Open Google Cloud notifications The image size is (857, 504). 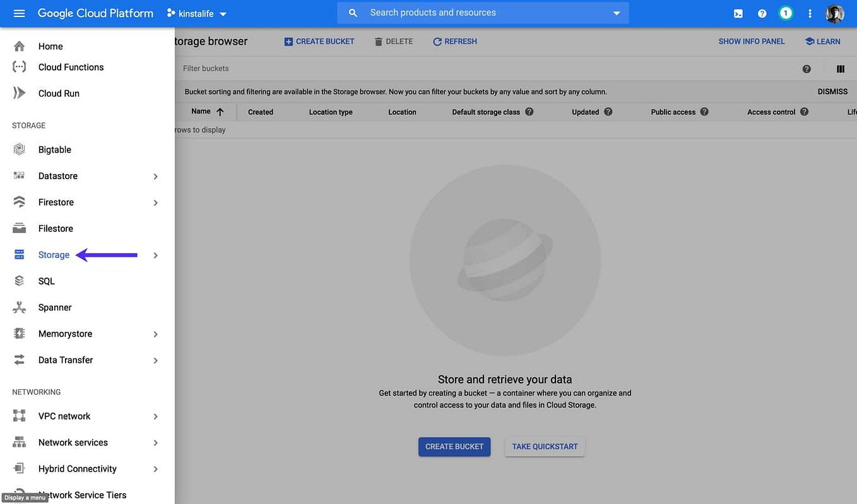click(x=786, y=13)
